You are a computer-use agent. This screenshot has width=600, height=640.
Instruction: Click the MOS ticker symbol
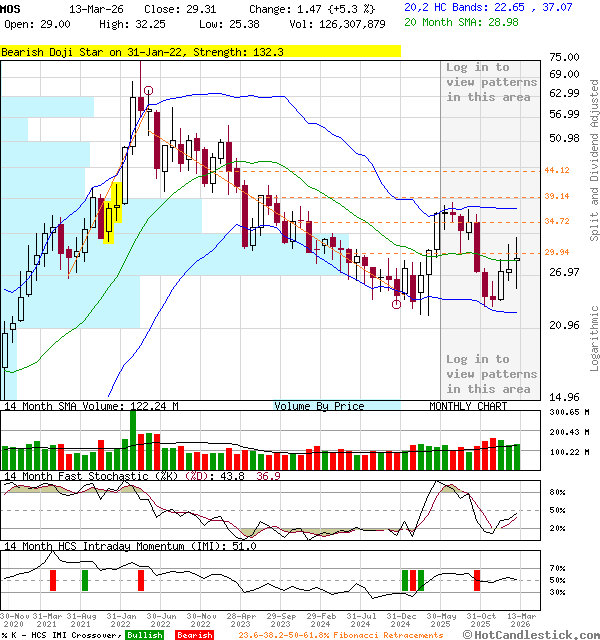pyautogui.click(x=11, y=7)
